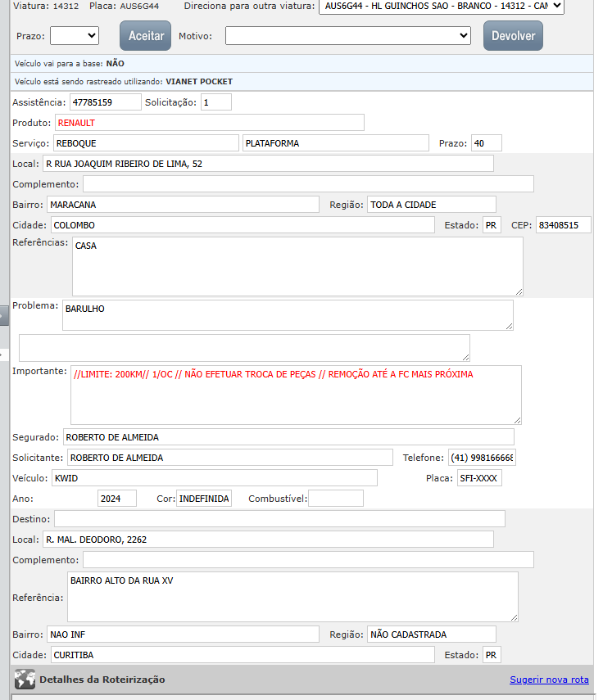Expand the Prazo dropdown

coord(74,36)
